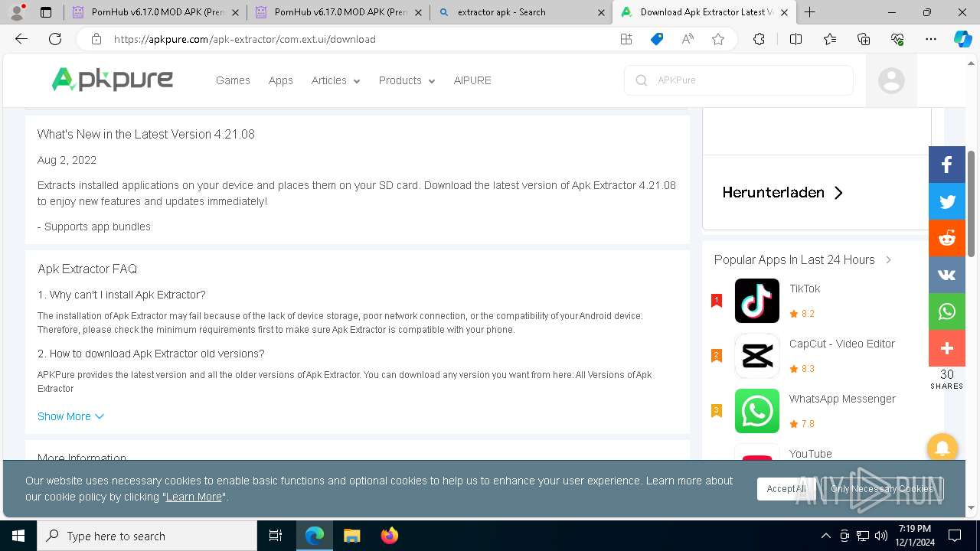Select the Apk Extractor FAQ heading
This screenshot has height=551, width=980.
[87, 269]
